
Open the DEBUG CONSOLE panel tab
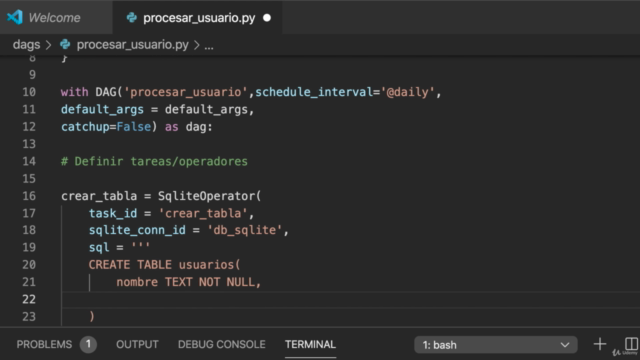click(222, 344)
